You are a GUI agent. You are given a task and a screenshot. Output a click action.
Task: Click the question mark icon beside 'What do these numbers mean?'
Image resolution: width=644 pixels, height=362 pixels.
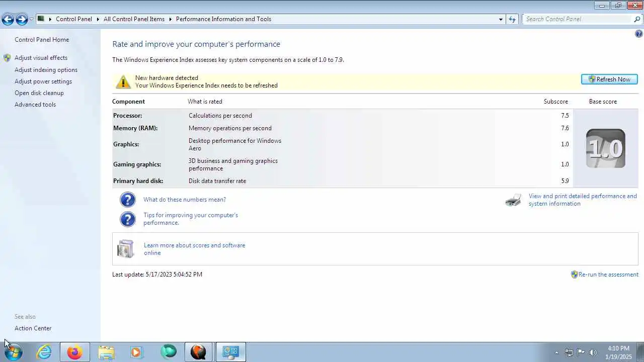pyautogui.click(x=128, y=200)
